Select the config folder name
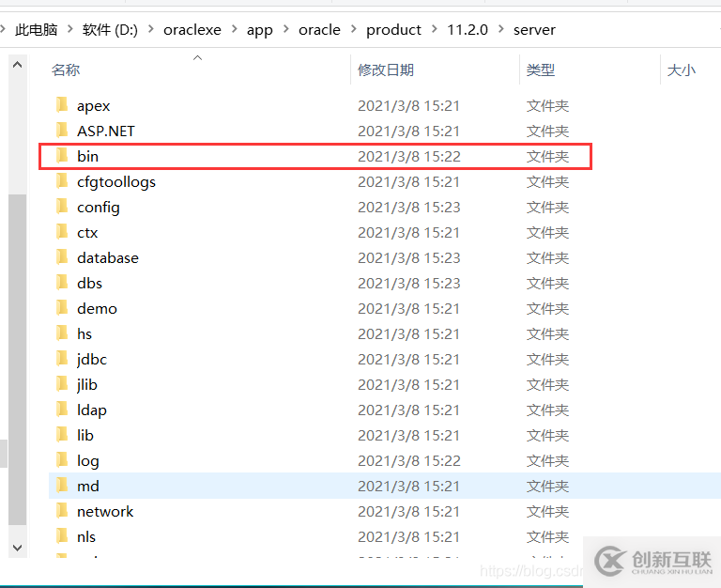Viewport: 721px width, 588px height. pos(99,208)
